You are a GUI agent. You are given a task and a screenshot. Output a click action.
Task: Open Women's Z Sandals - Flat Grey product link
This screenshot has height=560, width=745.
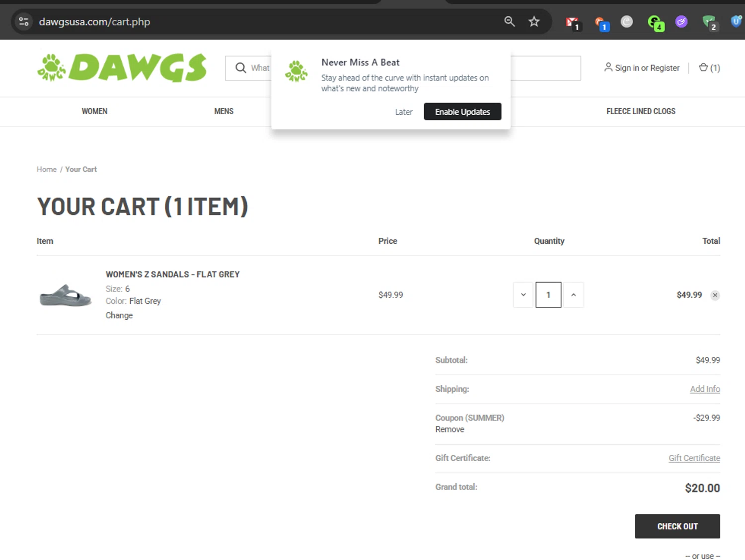point(172,274)
